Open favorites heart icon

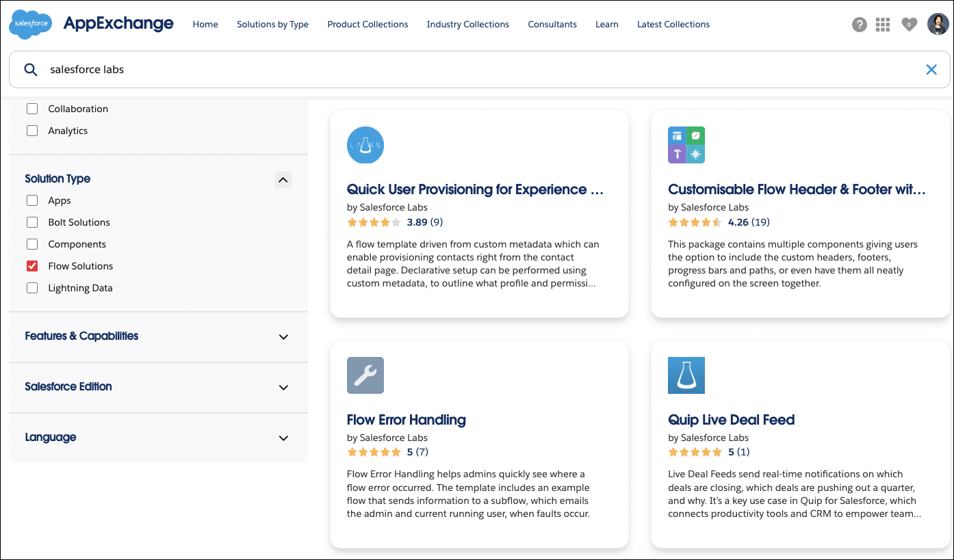click(x=909, y=25)
